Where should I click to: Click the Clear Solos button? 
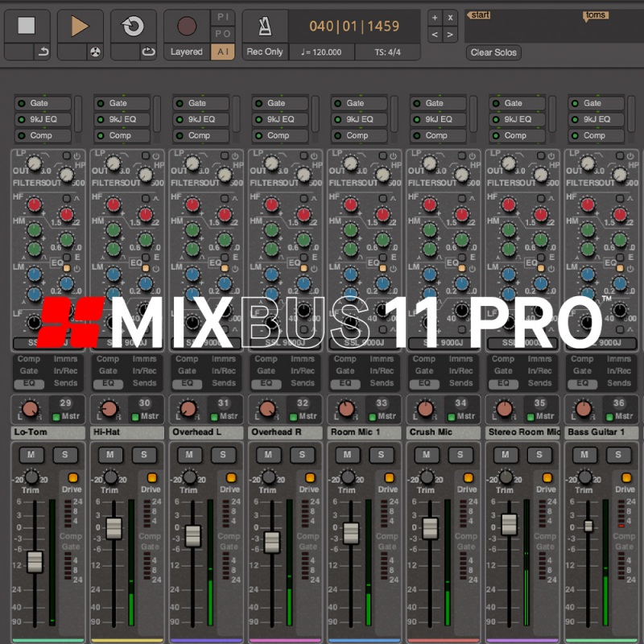click(494, 52)
